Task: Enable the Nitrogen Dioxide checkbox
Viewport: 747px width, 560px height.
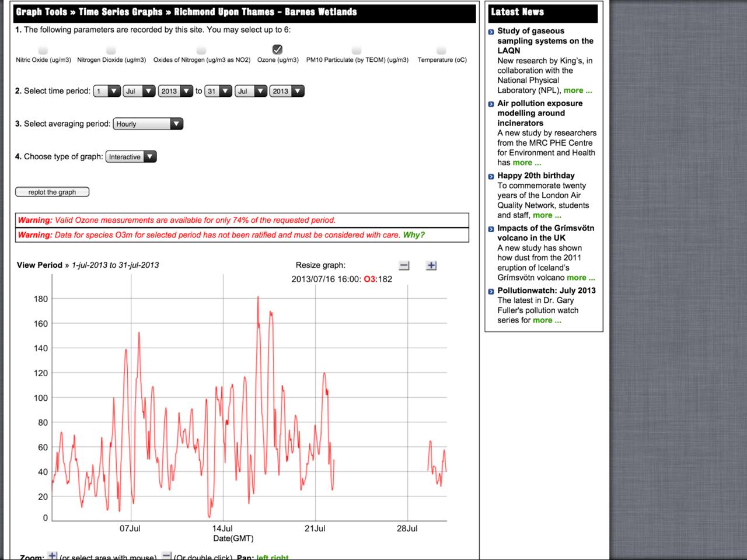Action: (x=111, y=50)
